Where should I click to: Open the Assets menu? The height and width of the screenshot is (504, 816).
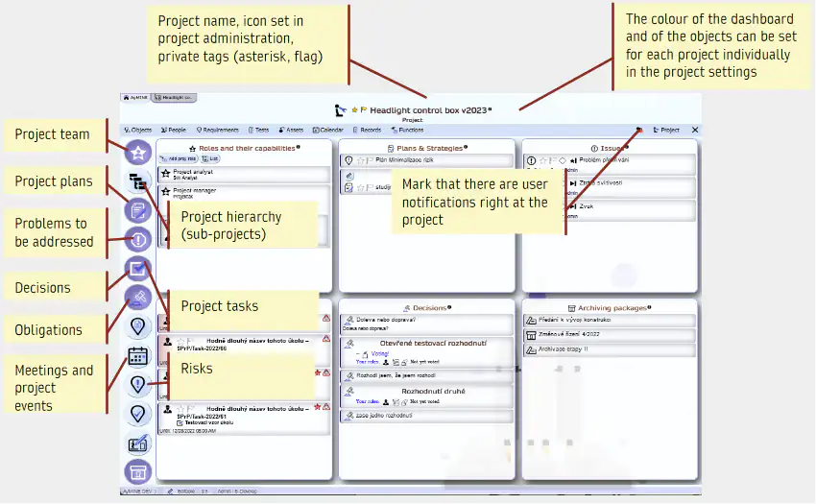[291, 131]
